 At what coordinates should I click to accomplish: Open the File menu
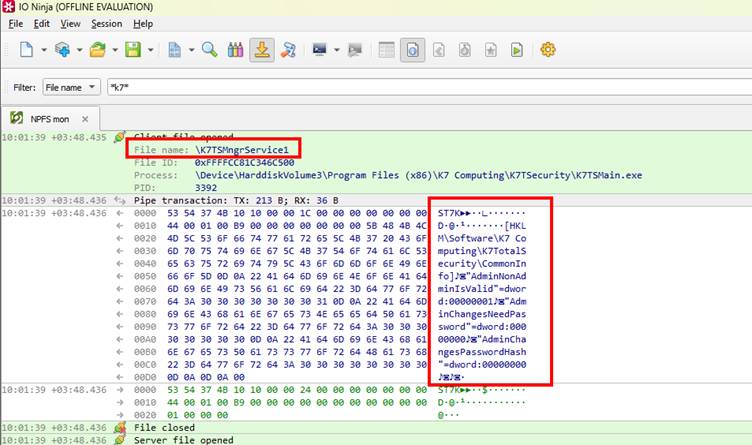click(x=15, y=23)
